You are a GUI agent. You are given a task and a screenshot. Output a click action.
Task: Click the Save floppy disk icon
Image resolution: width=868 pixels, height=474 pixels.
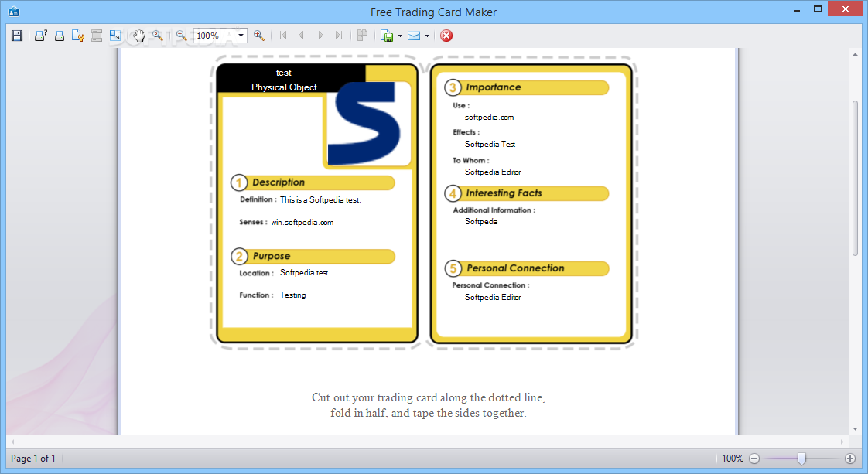click(x=16, y=36)
